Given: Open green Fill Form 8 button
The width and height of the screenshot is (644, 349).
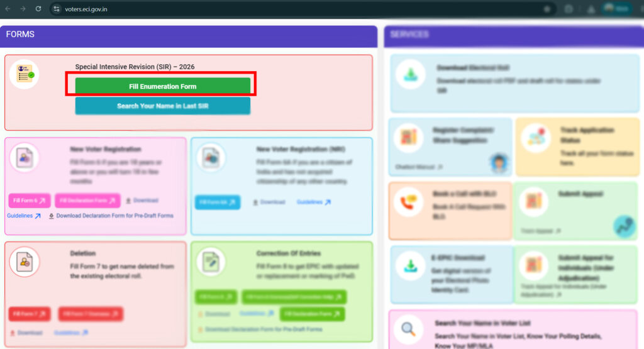Looking at the screenshot, I should (x=216, y=297).
